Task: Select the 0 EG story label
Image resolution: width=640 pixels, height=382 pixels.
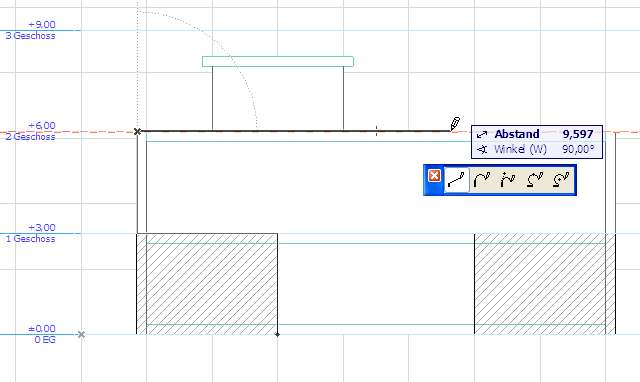Action: coord(45,340)
